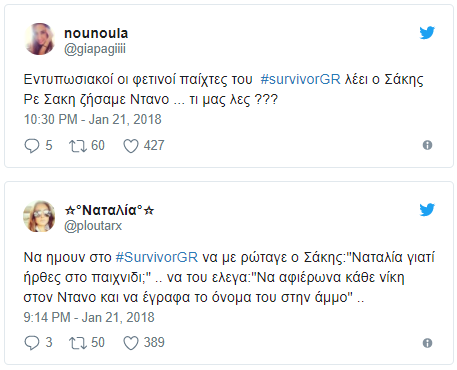Open the 9:14 PM - Jan 21, 2018 timestamp

(x=89, y=317)
